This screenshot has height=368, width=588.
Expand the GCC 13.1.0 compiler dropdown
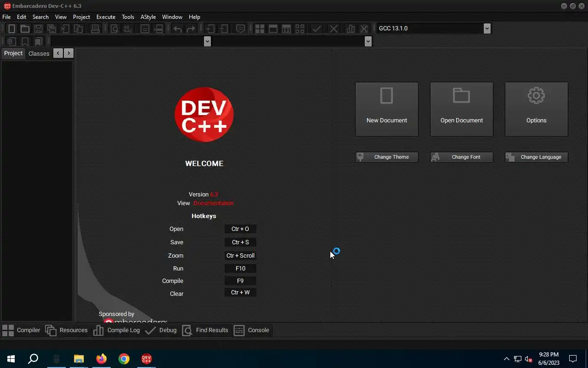point(487,29)
